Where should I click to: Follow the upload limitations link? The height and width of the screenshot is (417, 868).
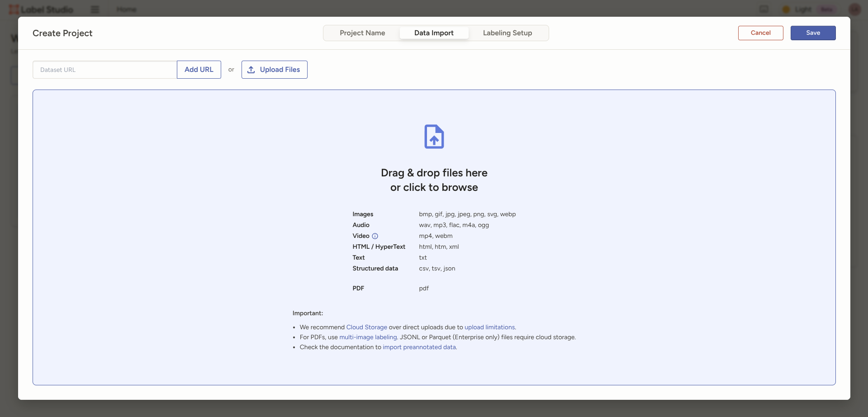pyautogui.click(x=489, y=327)
